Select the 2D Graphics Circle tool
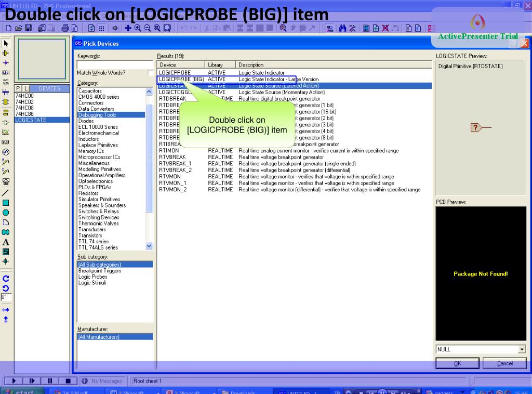 coord(6,213)
